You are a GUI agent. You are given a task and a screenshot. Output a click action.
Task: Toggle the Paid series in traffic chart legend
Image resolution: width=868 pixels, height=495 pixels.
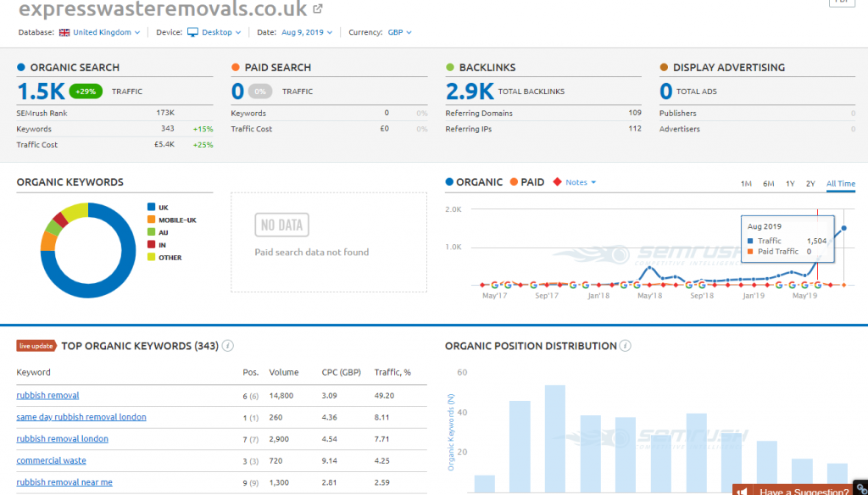(x=527, y=182)
